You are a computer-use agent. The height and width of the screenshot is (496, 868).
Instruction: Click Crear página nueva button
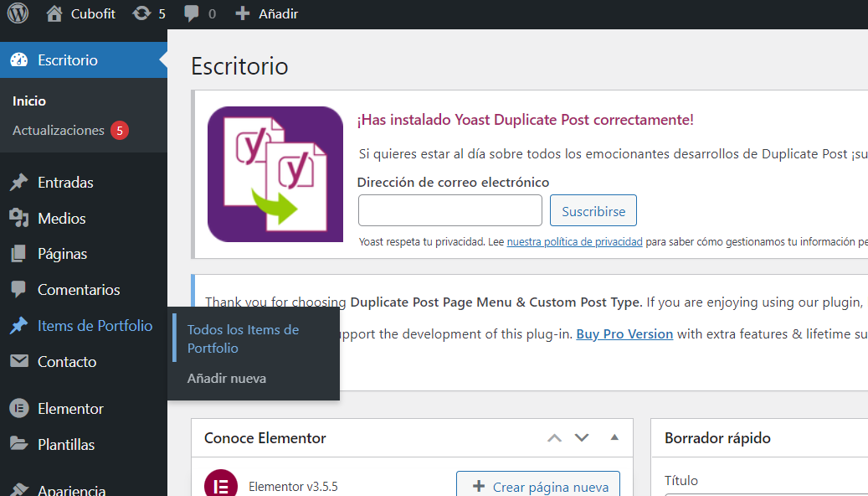pos(538,487)
